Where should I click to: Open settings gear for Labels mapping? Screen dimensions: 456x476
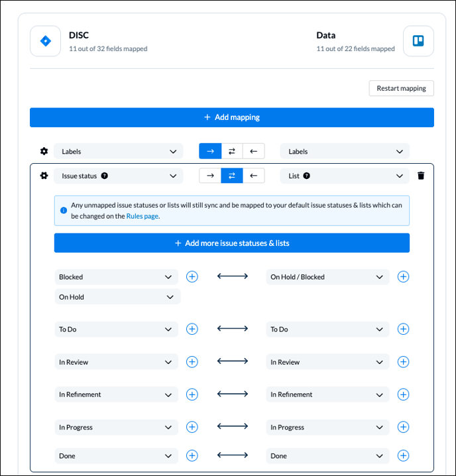(x=44, y=151)
